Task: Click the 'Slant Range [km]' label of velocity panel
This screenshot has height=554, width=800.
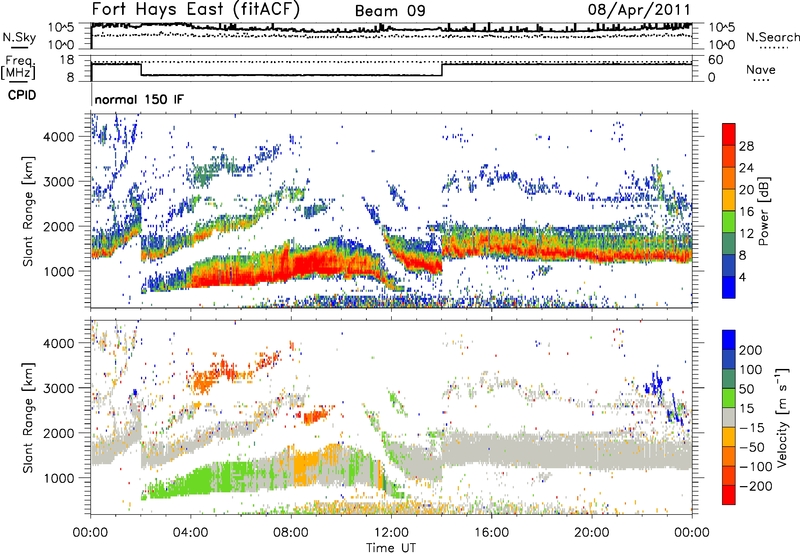Action: tap(28, 418)
